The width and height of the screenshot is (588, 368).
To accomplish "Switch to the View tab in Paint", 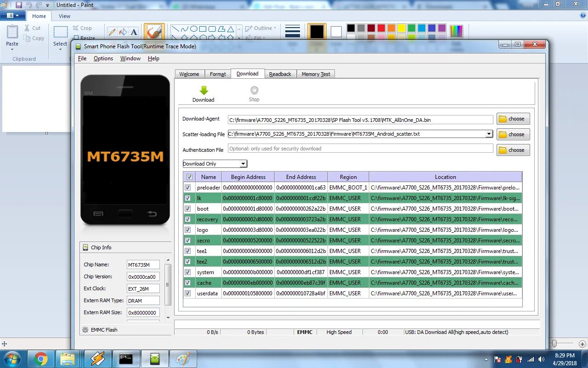I will (64, 16).
